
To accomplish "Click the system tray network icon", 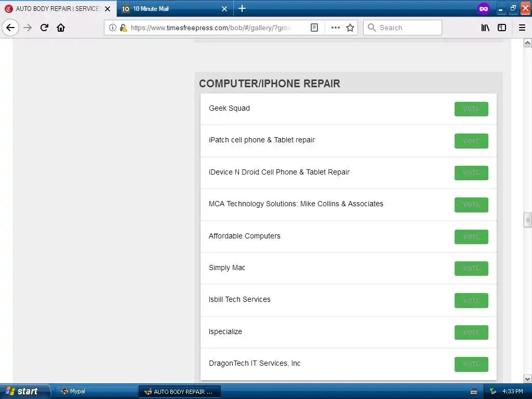I will 493,392.
